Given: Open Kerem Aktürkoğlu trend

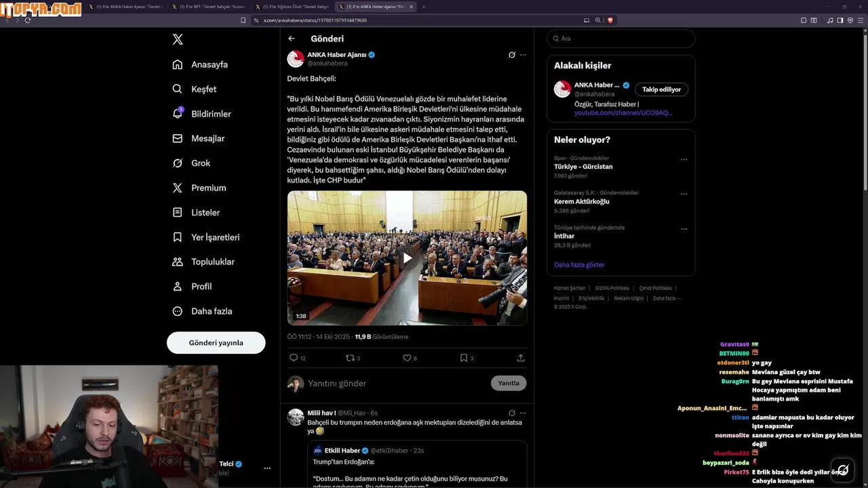Looking at the screenshot, I should 582,202.
